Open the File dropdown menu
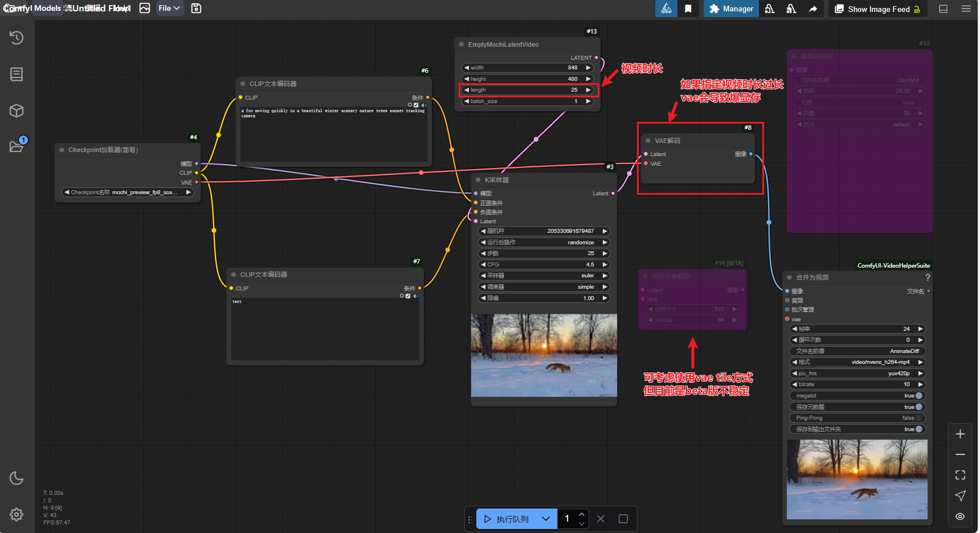This screenshot has height=533, width=980. 169,9
